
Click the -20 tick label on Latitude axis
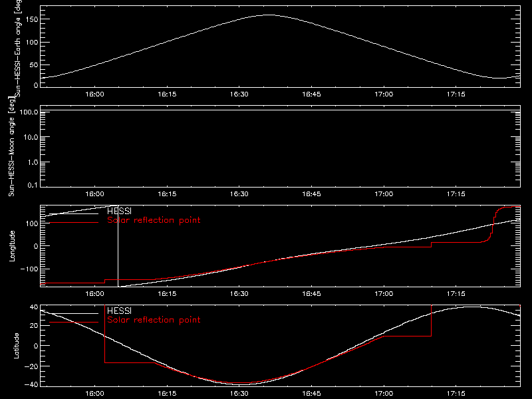pyautogui.click(x=31, y=366)
